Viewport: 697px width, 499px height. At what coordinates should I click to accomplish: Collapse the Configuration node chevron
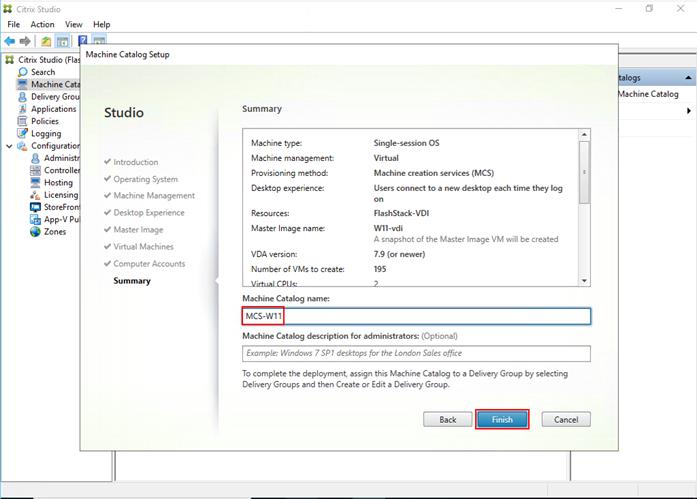click(x=9, y=146)
